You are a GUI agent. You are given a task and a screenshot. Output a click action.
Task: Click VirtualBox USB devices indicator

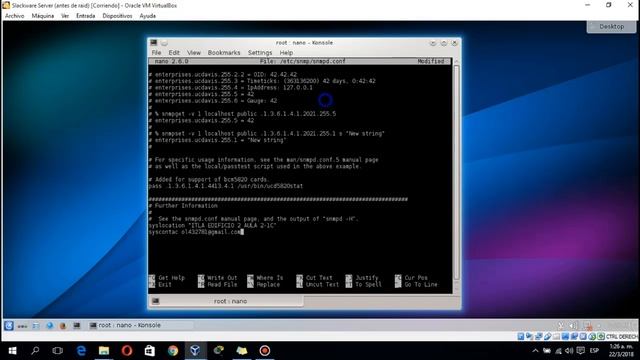[548, 336]
